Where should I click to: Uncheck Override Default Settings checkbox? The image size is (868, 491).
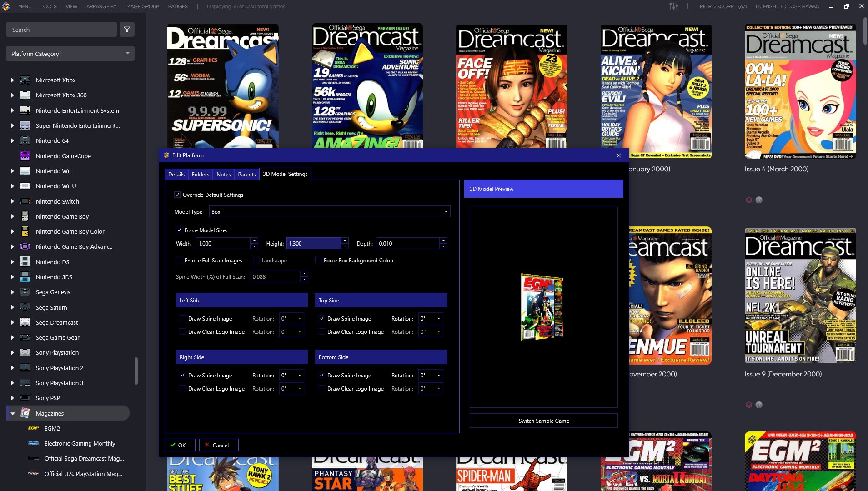click(x=177, y=195)
